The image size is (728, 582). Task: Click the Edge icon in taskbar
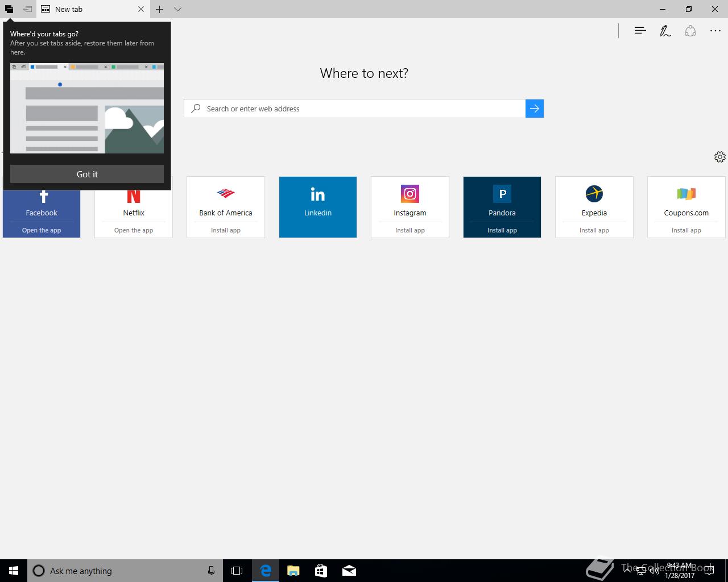(x=266, y=571)
